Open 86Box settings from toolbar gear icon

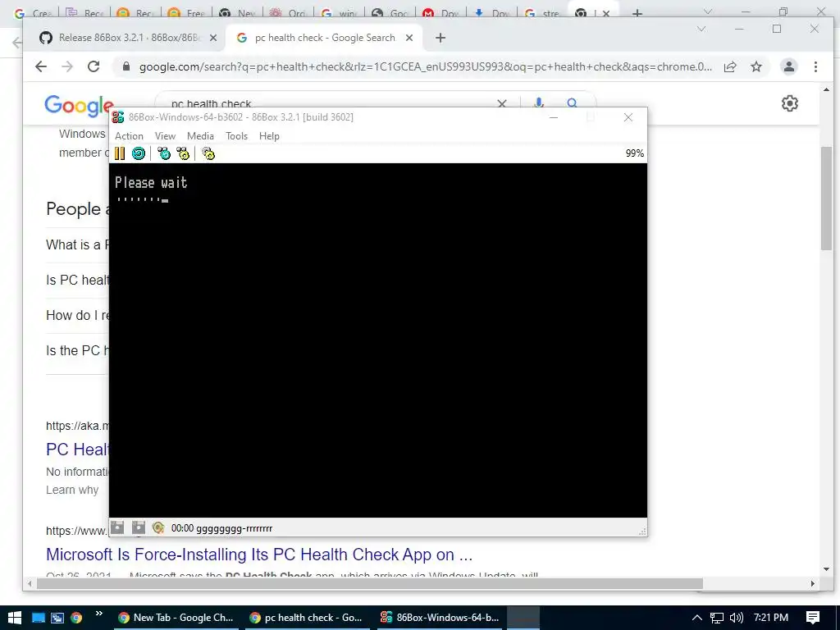coord(208,153)
